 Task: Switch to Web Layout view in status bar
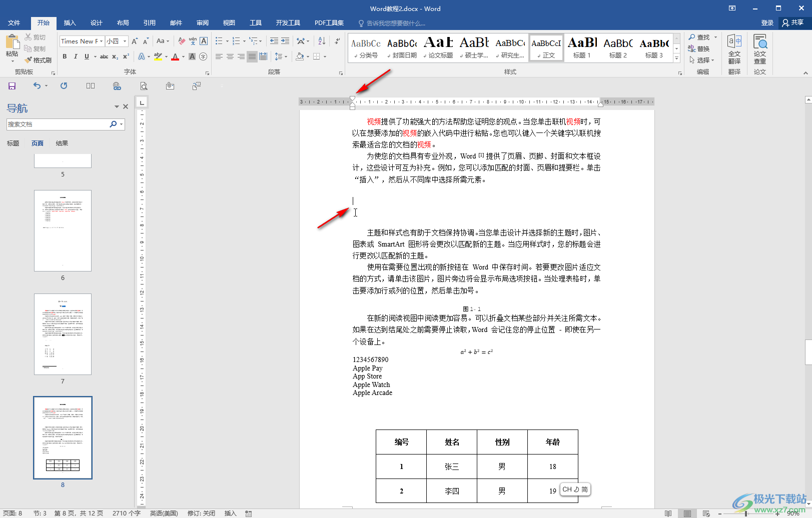(x=706, y=513)
